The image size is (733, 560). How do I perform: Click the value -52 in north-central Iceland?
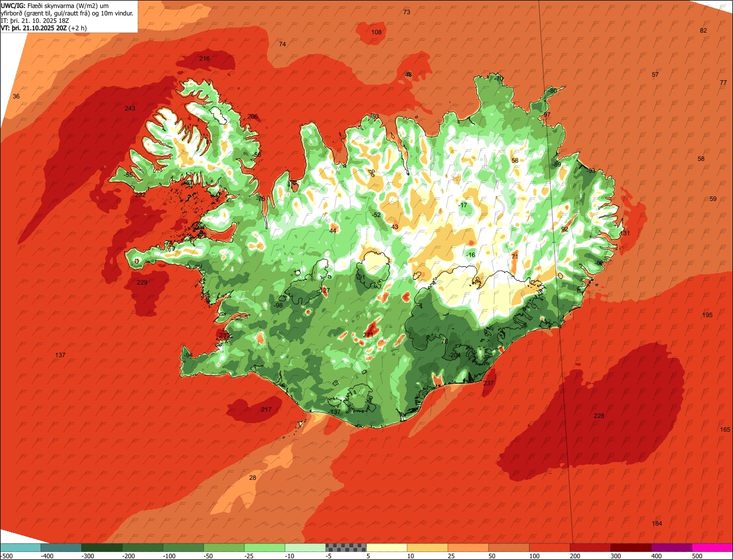376,215
